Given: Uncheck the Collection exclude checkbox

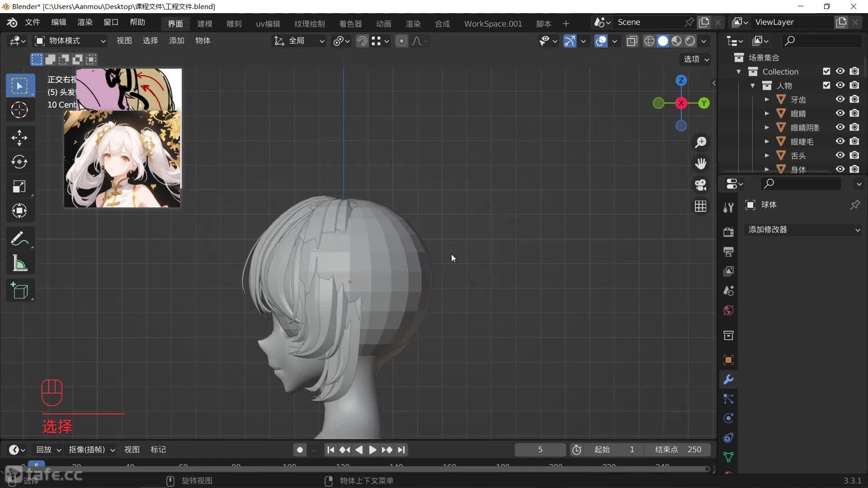Looking at the screenshot, I should pos(826,71).
